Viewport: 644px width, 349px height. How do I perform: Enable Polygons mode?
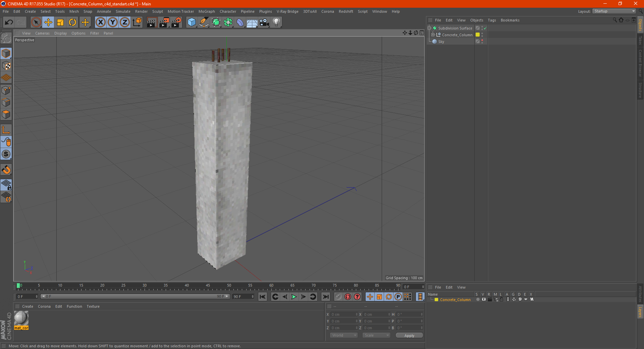click(x=6, y=114)
